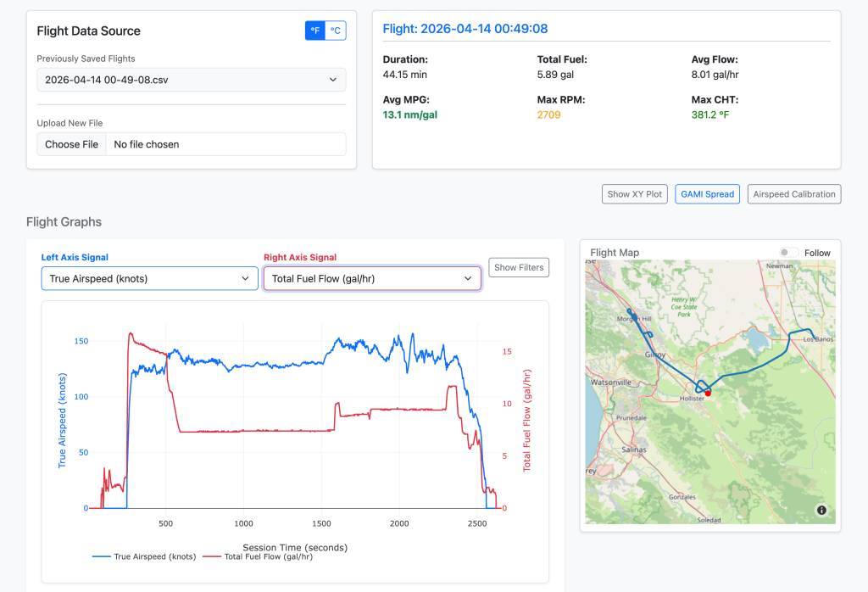
Task: Click the red position marker near Hollister
Action: (x=708, y=393)
